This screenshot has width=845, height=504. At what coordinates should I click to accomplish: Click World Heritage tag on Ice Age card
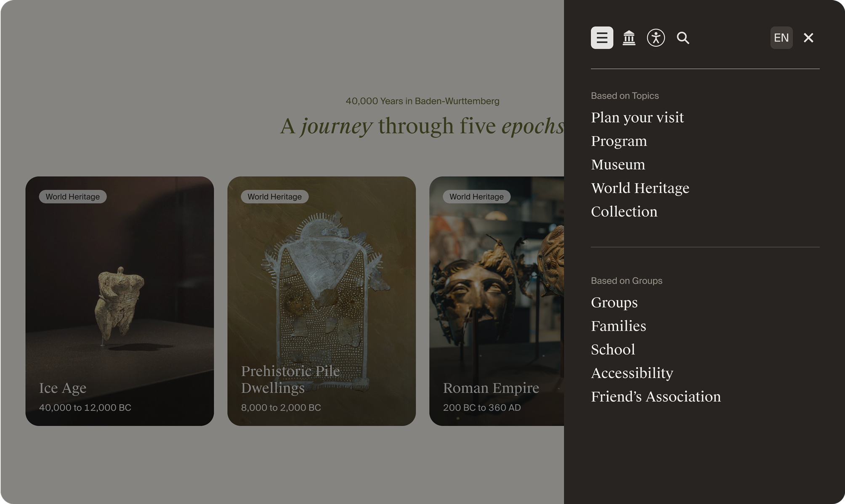point(73,196)
